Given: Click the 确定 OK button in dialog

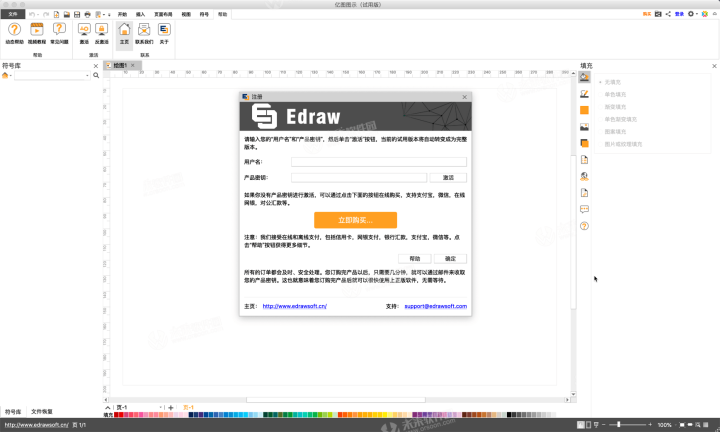Looking at the screenshot, I should point(450,258).
